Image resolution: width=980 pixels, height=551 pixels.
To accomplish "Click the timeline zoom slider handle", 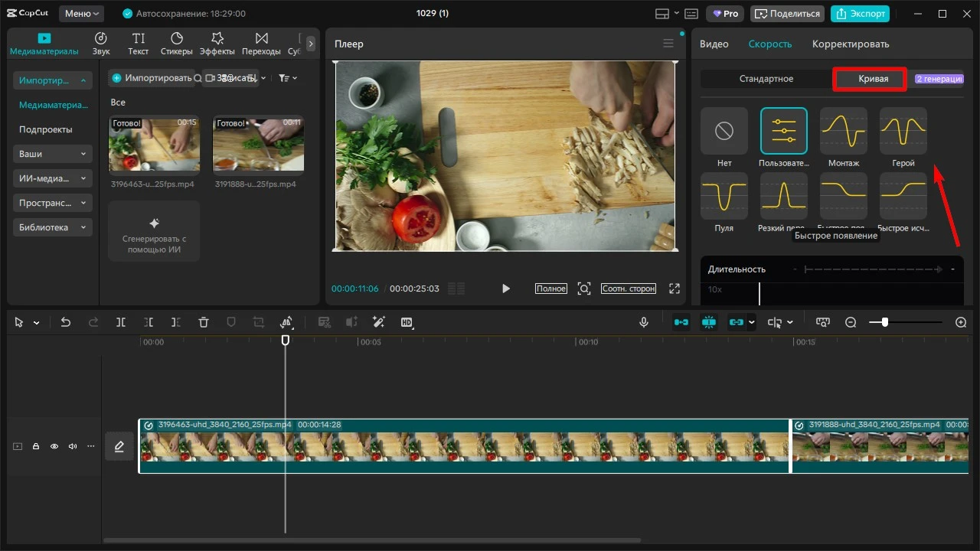I will (884, 323).
